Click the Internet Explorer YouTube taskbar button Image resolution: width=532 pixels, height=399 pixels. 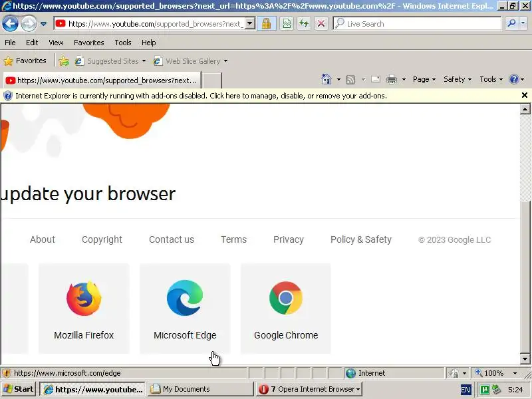click(92, 389)
